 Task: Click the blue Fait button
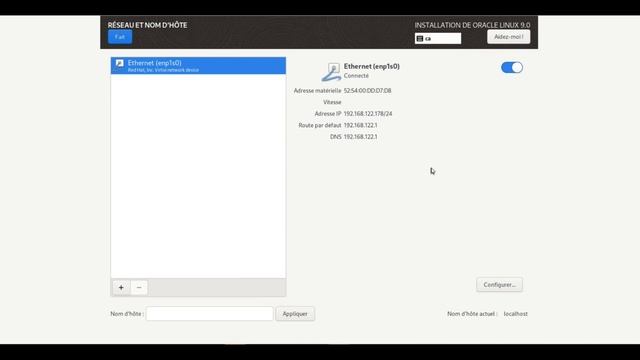coord(120,37)
